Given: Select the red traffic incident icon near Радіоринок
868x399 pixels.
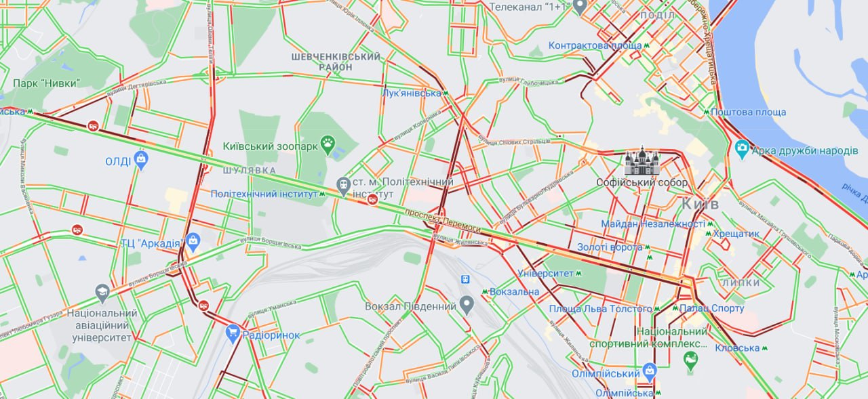Looking at the screenshot, I should pyautogui.click(x=203, y=305).
